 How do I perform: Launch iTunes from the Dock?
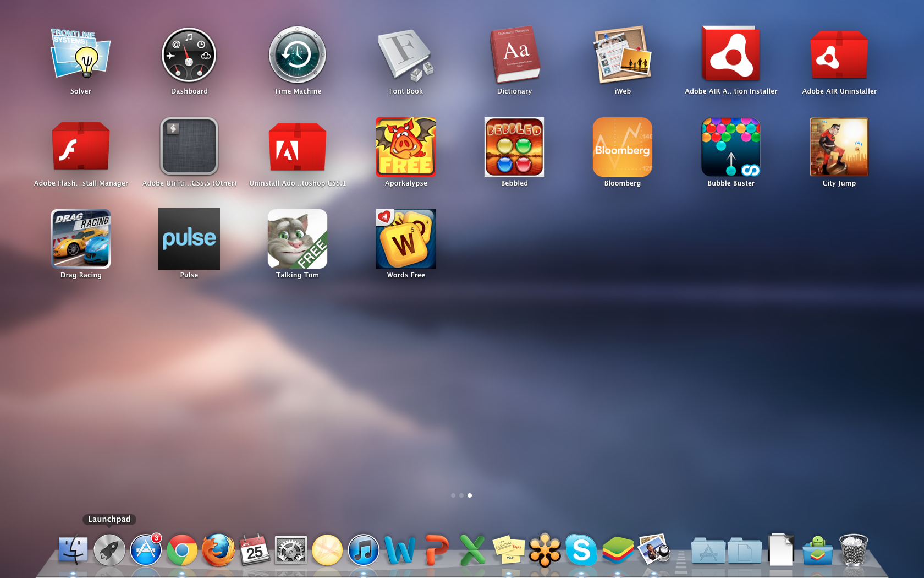pyautogui.click(x=364, y=550)
